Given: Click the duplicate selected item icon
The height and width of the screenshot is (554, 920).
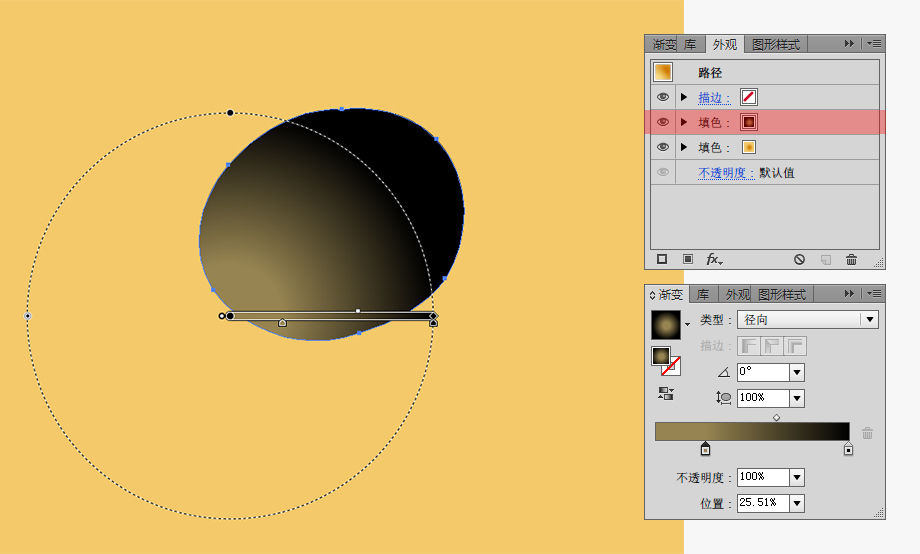Looking at the screenshot, I should tap(826, 259).
